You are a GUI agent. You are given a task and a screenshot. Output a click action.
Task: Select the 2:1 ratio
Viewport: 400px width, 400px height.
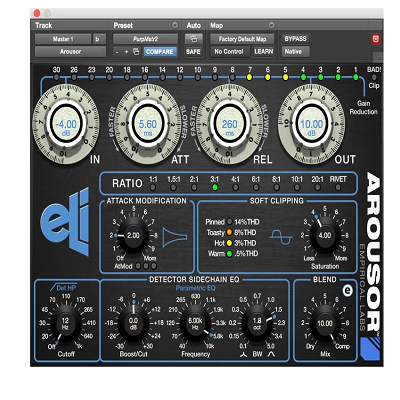(194, 188)
